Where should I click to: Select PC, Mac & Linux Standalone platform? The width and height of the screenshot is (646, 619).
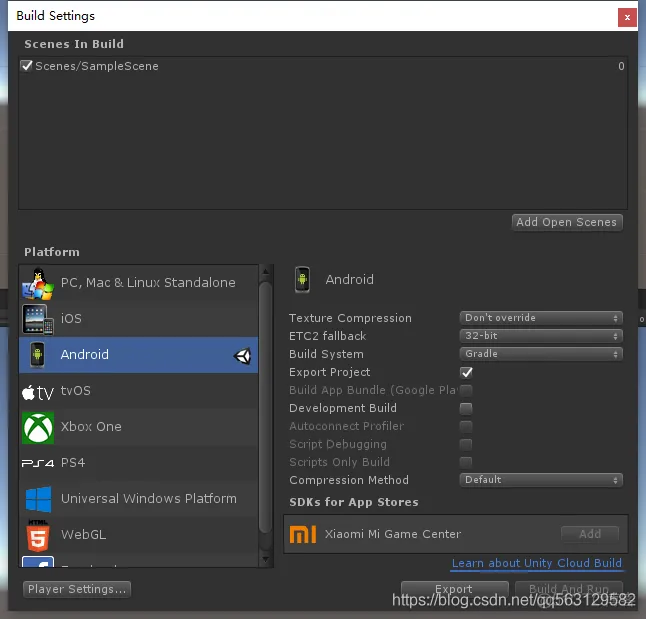[138, 283]
